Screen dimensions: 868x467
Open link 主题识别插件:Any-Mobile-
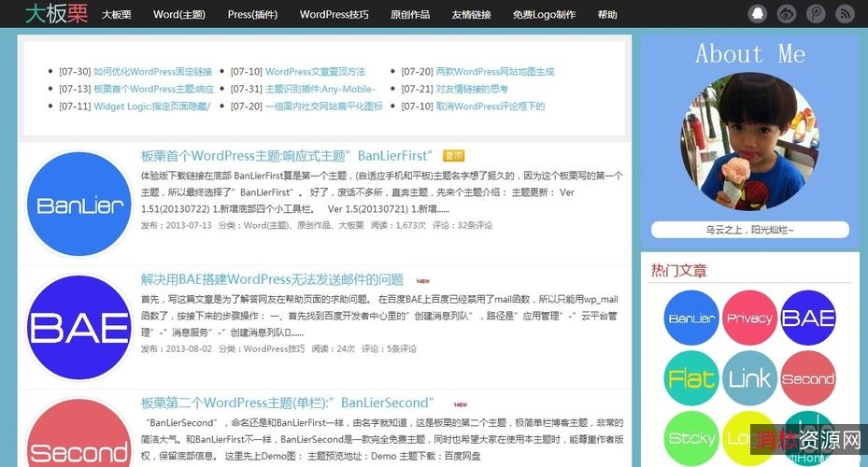pyautogui.click(x=320, y=89)
